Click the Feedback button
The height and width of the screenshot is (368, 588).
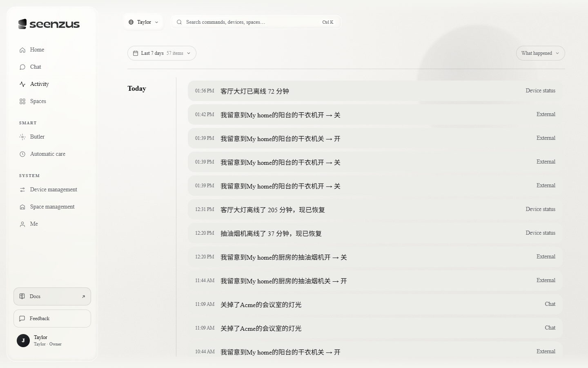(52, 319)
